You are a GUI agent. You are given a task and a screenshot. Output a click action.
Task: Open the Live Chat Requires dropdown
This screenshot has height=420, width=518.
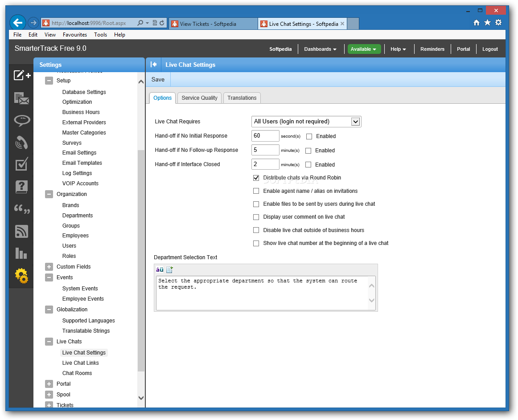306,122
